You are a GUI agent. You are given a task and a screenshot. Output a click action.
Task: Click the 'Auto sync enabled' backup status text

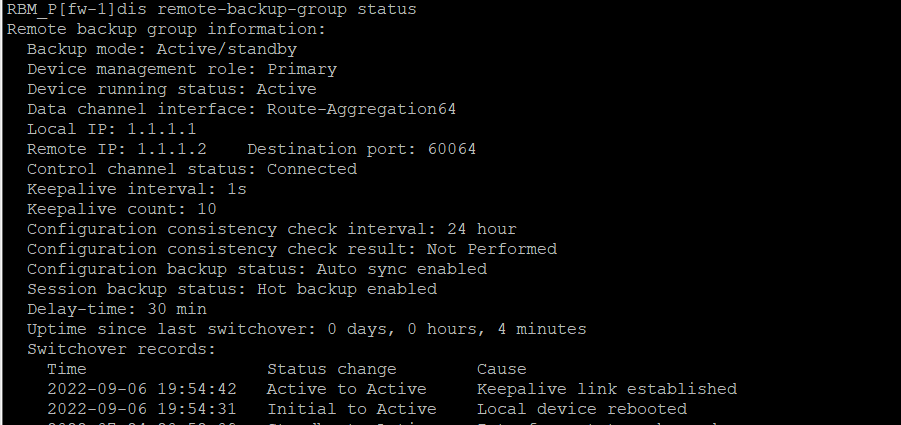coord(401,269)
